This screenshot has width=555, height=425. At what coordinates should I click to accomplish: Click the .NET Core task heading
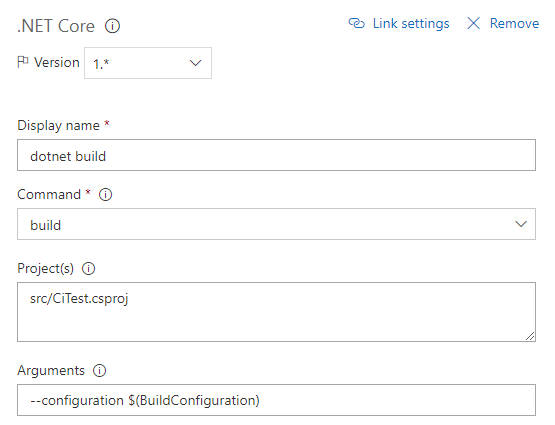tap(56, 26)
